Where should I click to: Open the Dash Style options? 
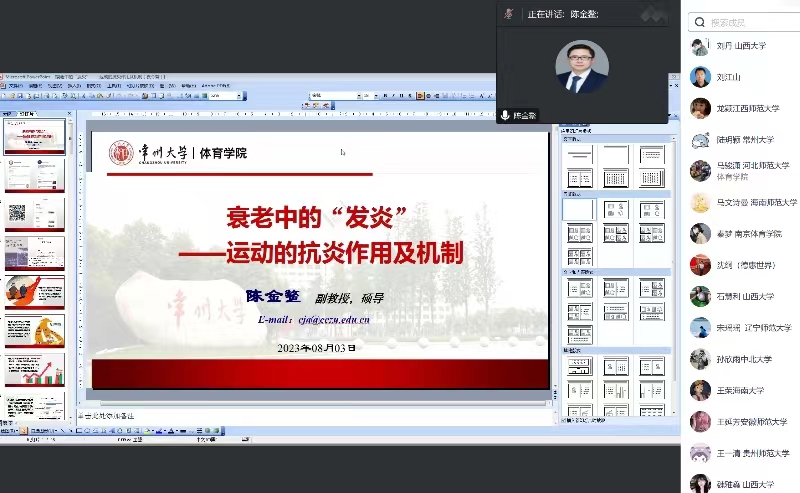pos(192,431)
